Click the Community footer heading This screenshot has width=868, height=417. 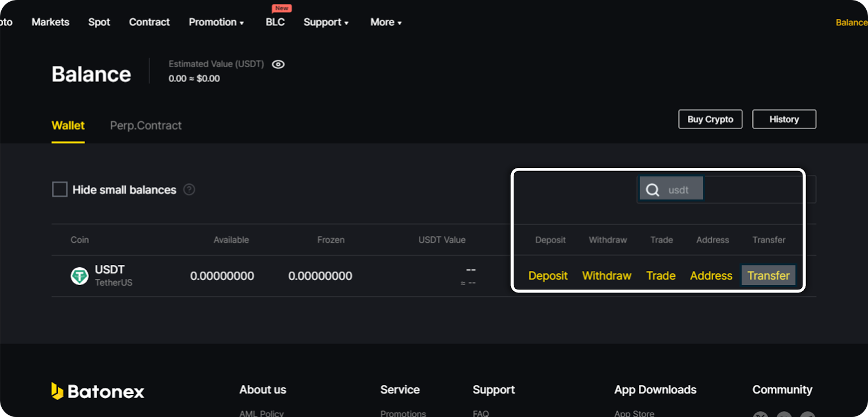(x=782, y=389)
